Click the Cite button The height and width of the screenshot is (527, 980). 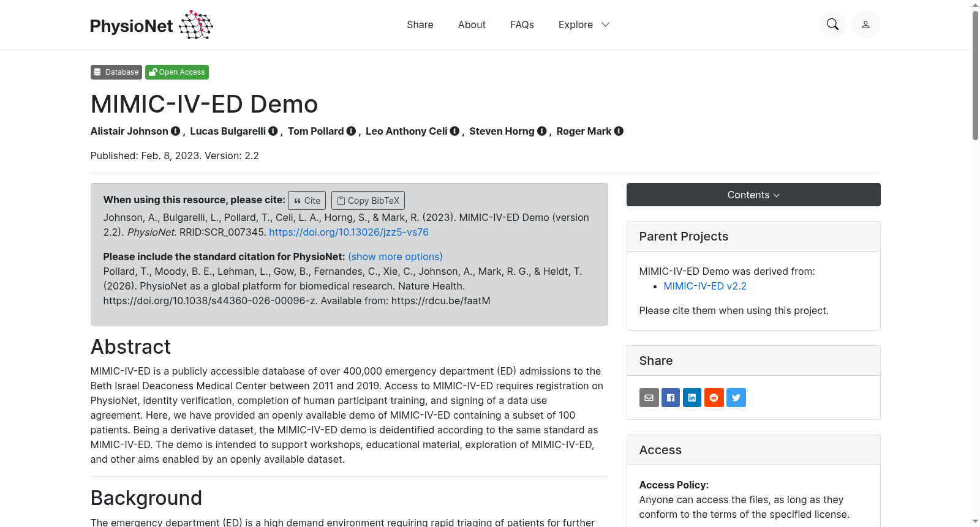(307, 201)
